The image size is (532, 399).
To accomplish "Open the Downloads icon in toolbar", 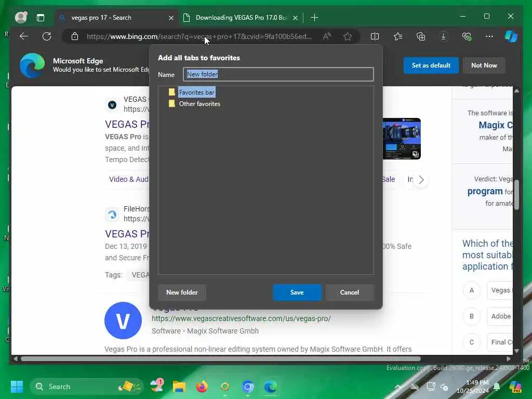I will (444, 36).
